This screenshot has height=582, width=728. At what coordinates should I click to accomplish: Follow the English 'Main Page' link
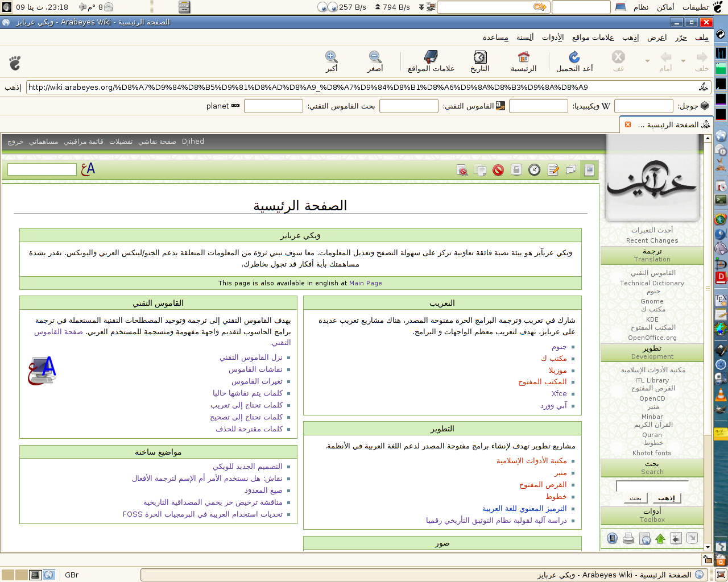pyautogui.click(x=366, y=283)
